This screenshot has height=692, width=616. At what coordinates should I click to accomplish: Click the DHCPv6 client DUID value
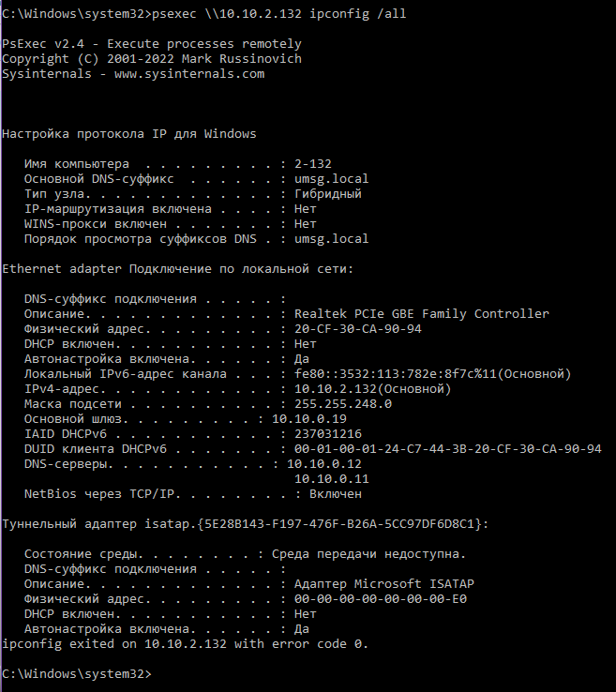tap(447, 448)
